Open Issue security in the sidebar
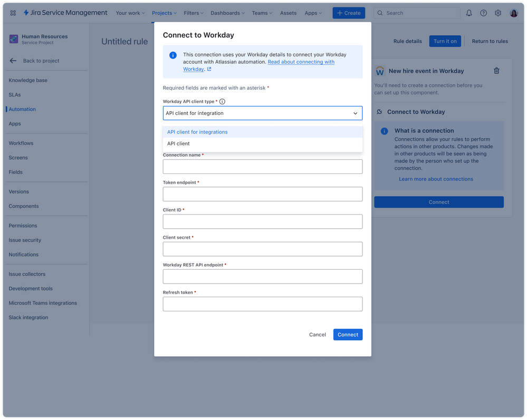 [25, 240]
